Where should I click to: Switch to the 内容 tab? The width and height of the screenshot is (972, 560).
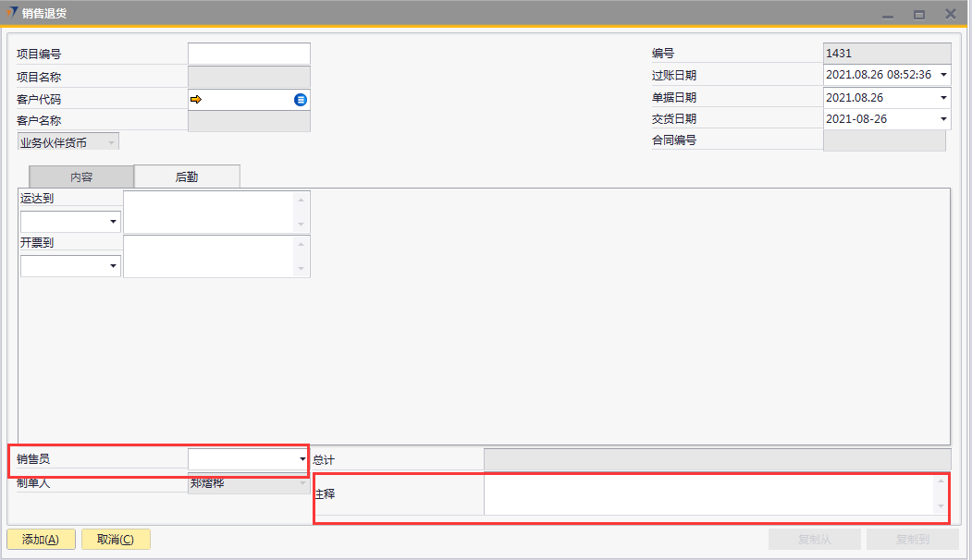click(81, 177)
